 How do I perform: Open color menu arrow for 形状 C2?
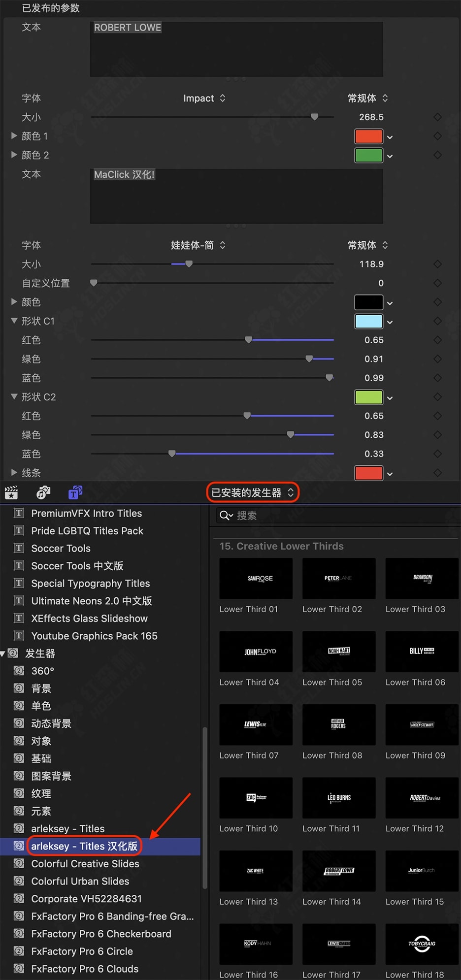click(x=390, y=398)
